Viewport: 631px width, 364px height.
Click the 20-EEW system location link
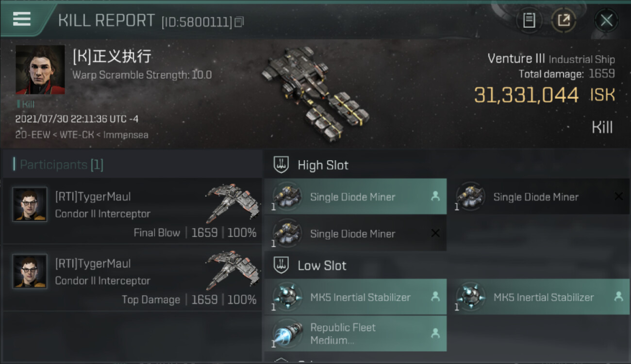tap(33, 134)
